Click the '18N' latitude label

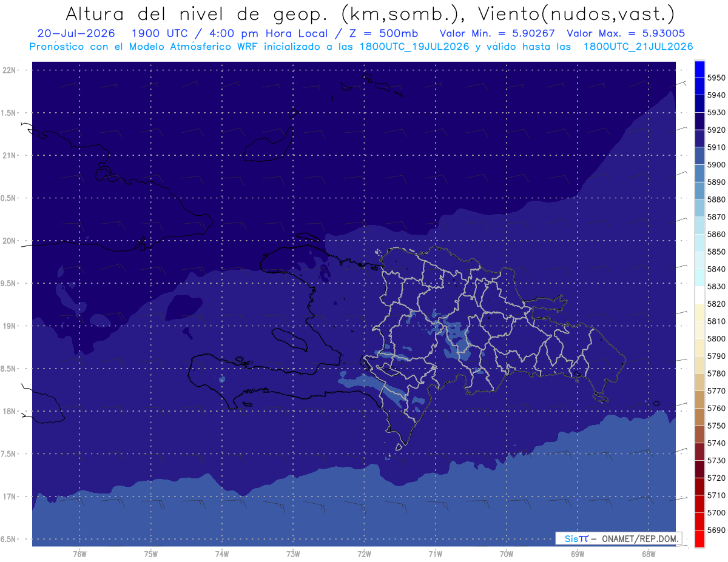[x=10, y=411]
